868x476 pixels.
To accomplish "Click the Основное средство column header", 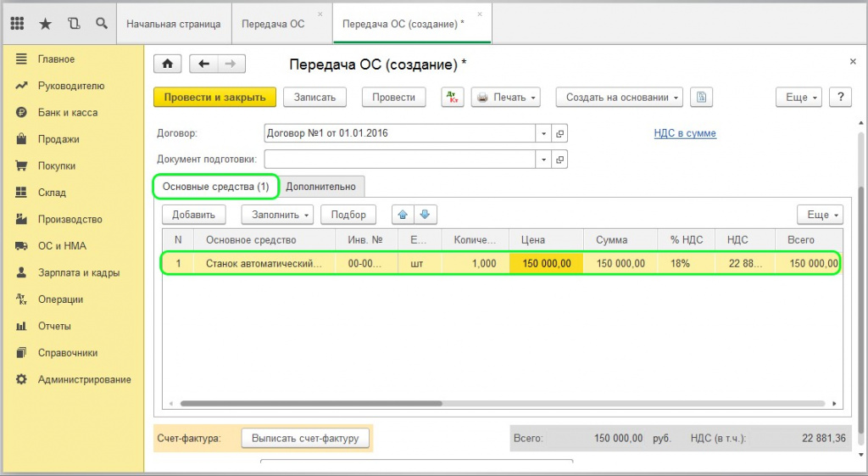I will point(264,240).
